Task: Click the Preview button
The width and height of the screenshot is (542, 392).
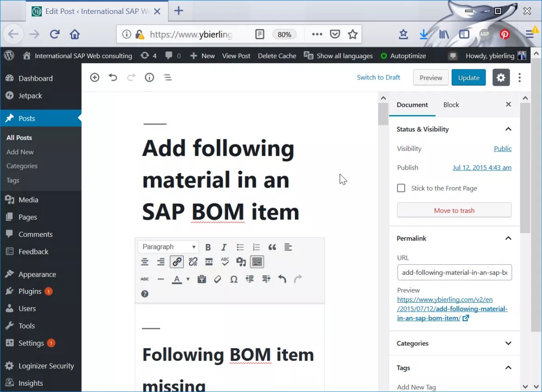Action: click(431, 78)
